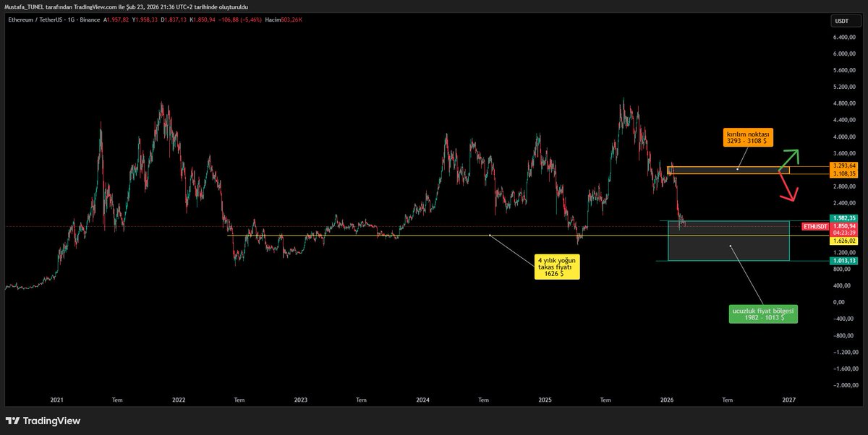Click the 2021 label on the time axis
868x435 pixels.
coord(57,399)
